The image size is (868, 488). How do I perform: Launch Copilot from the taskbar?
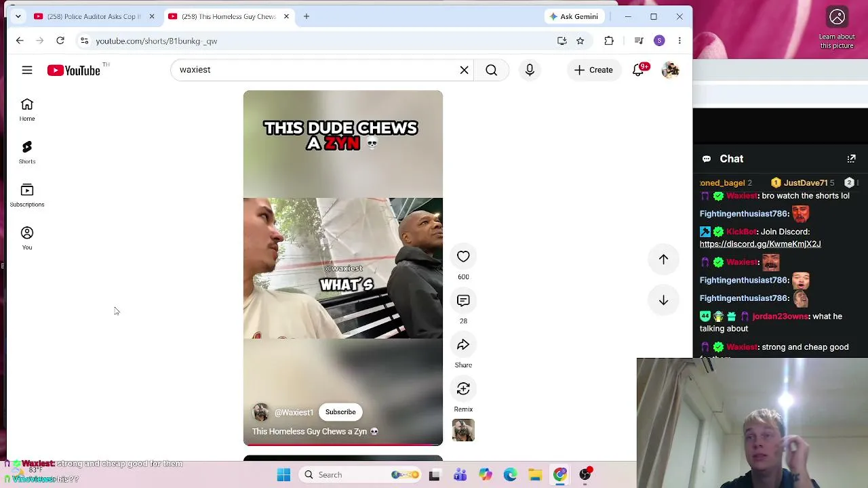[x=485, y=475]
